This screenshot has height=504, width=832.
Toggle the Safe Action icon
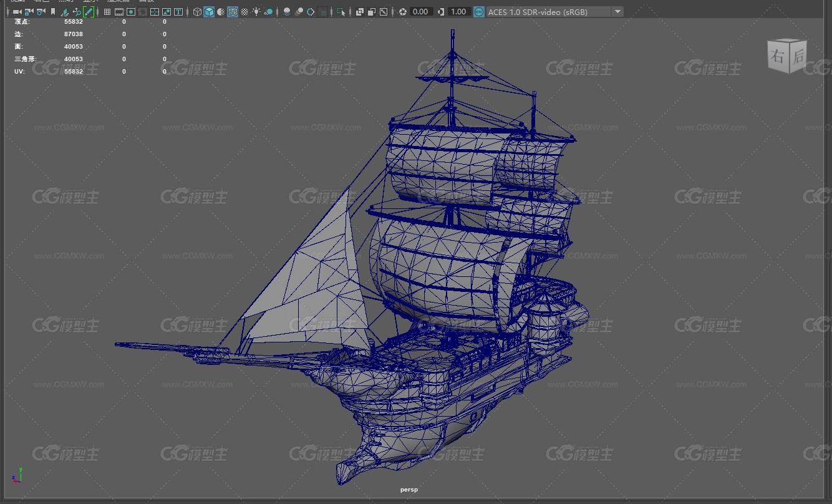[167, 11]
